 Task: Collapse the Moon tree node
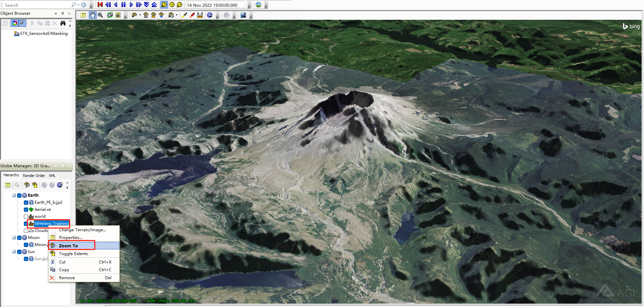pyautogui.click(x=14, y=238)
